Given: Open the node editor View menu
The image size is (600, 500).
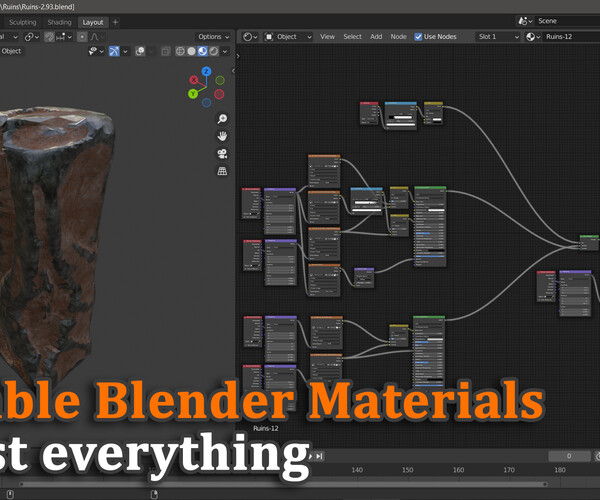Looking at the screenshot, I should coord(327,37).
